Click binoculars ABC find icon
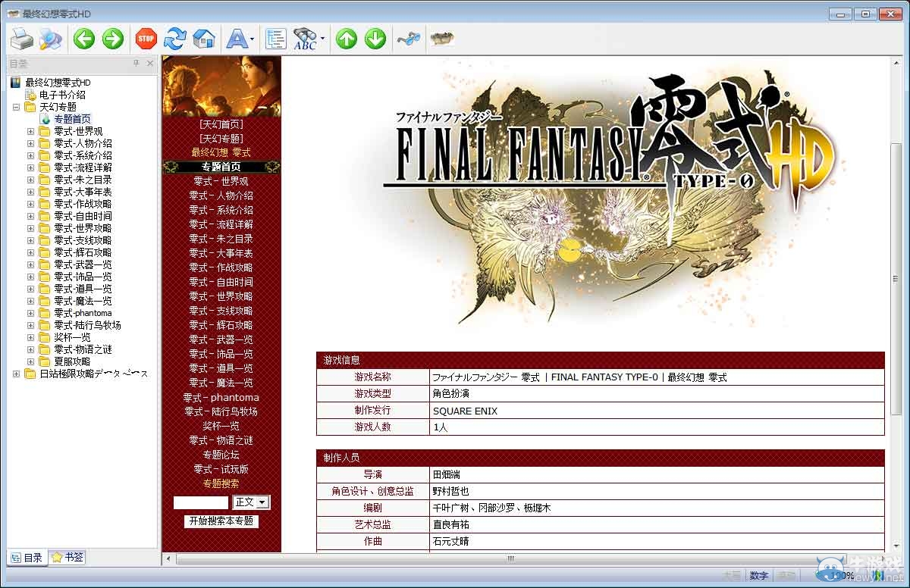The height and width of the screenshot is (588, 910). [305, 38]
